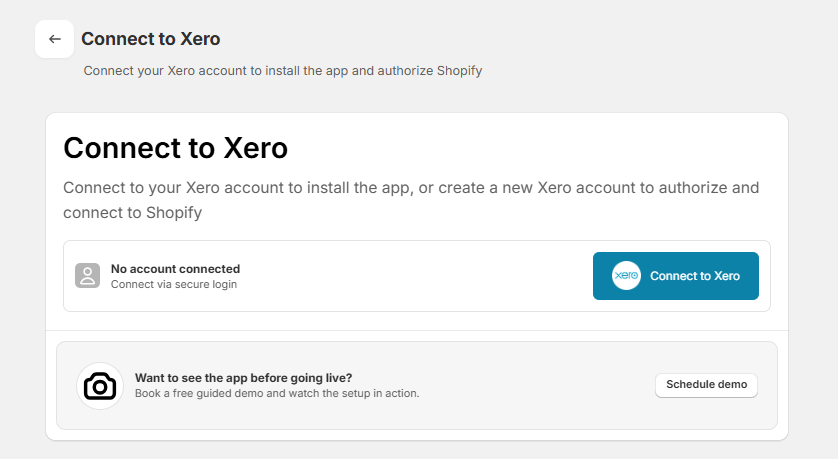Select the paragraph about creating a new Xero account

click(411, 200)
